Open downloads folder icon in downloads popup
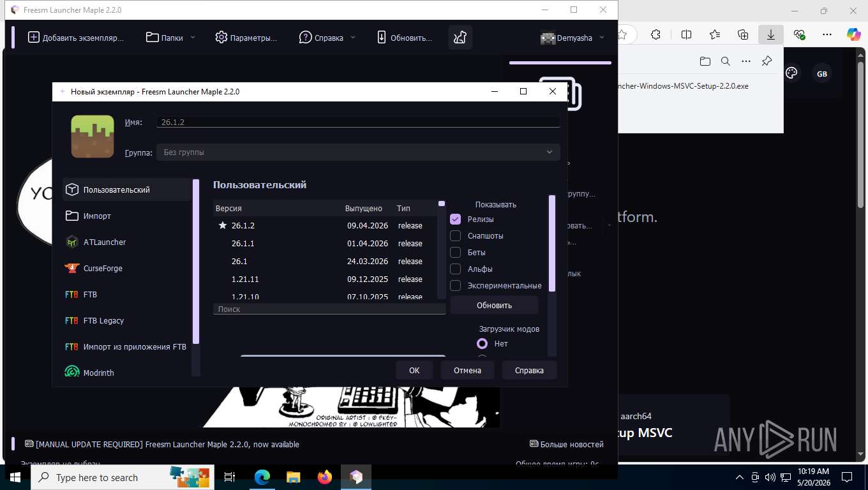The image size is (868, 490). [x=705, y=61]
